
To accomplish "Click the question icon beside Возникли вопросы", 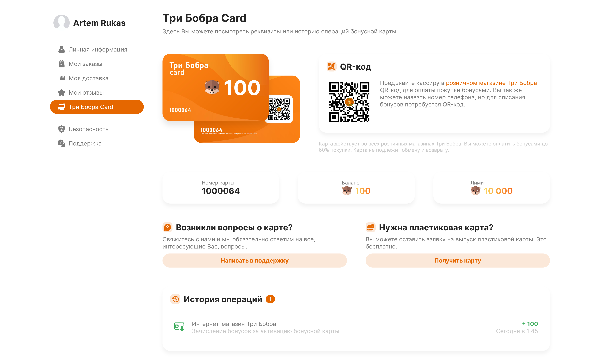I will [167, 227].
